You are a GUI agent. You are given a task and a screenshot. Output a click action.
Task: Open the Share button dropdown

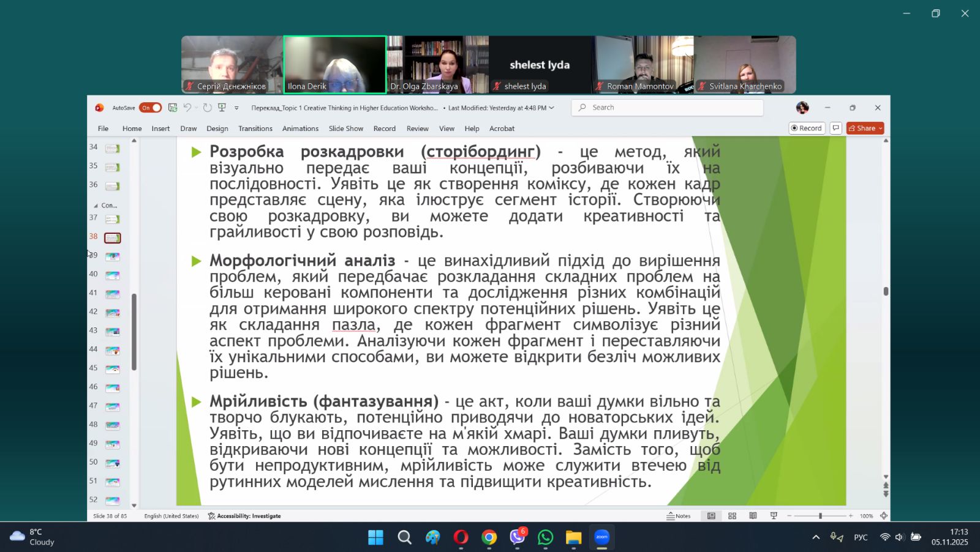tap(881, 128)
